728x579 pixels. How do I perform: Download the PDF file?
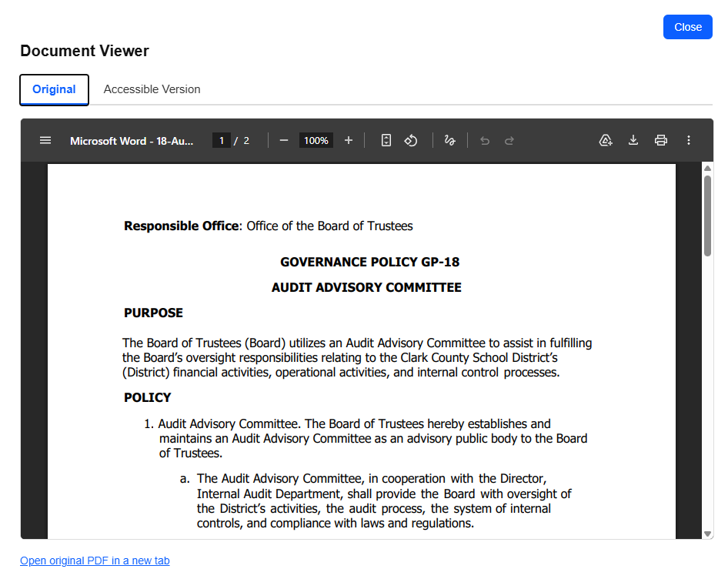633,140
